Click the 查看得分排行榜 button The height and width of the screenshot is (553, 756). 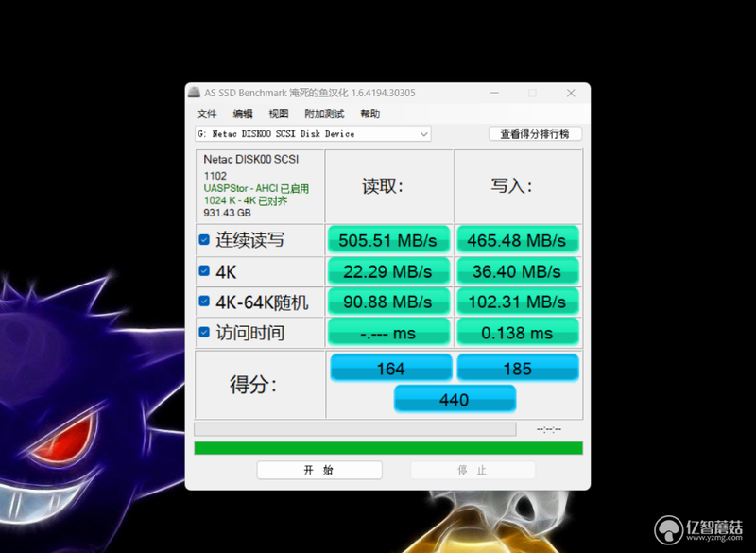535,133
